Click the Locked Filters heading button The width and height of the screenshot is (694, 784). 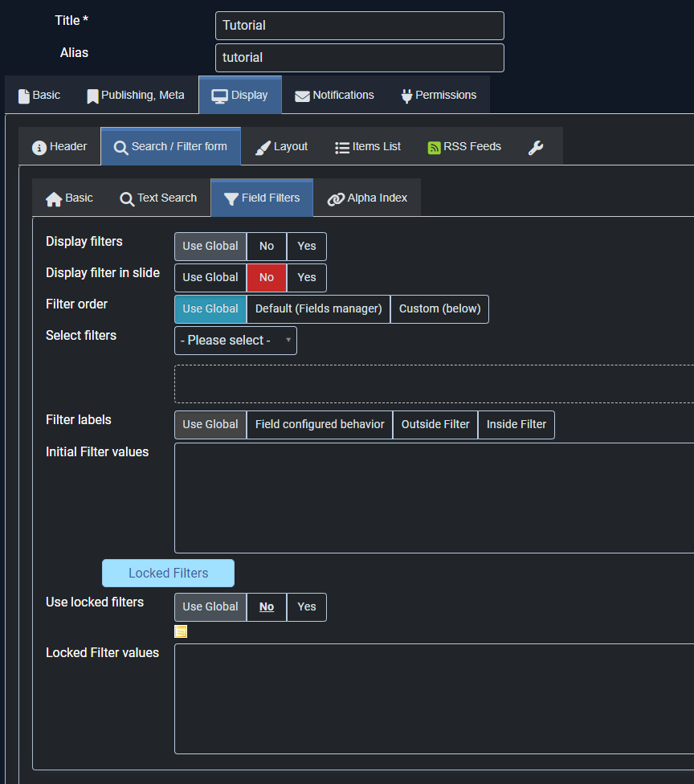click(168, 573)
